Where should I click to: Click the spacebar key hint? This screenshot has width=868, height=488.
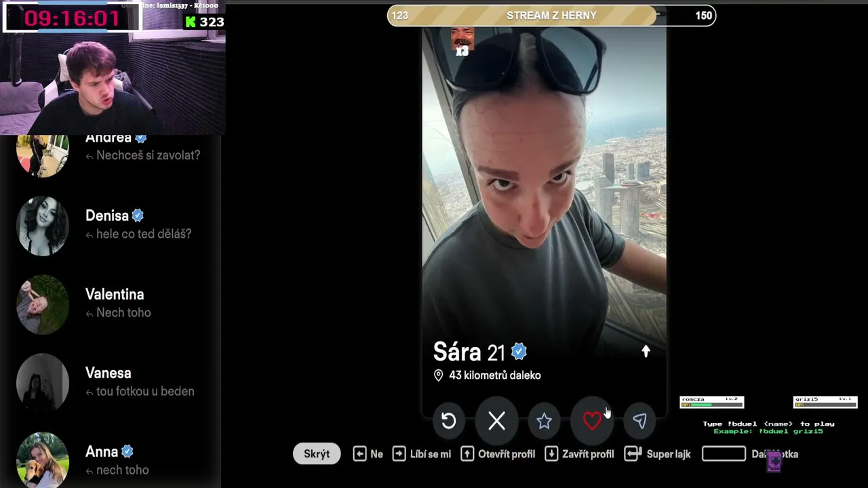click(x=724, y=454)
